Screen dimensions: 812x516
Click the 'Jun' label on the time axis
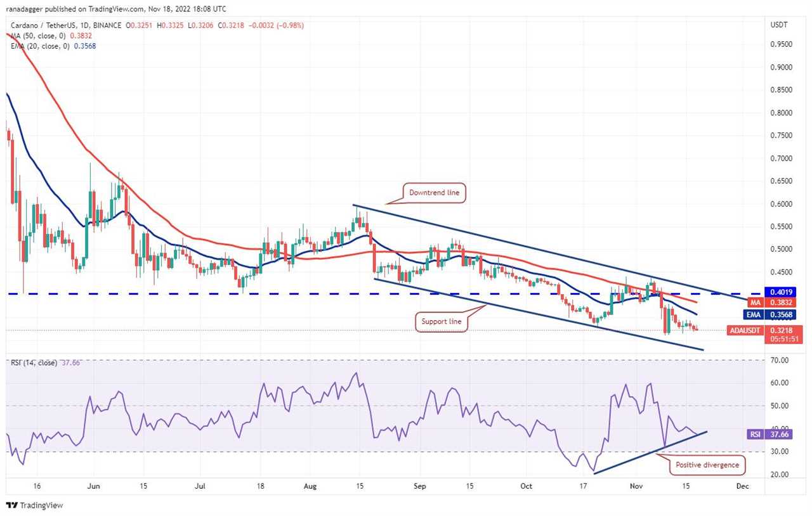click(x=94, y=486)
